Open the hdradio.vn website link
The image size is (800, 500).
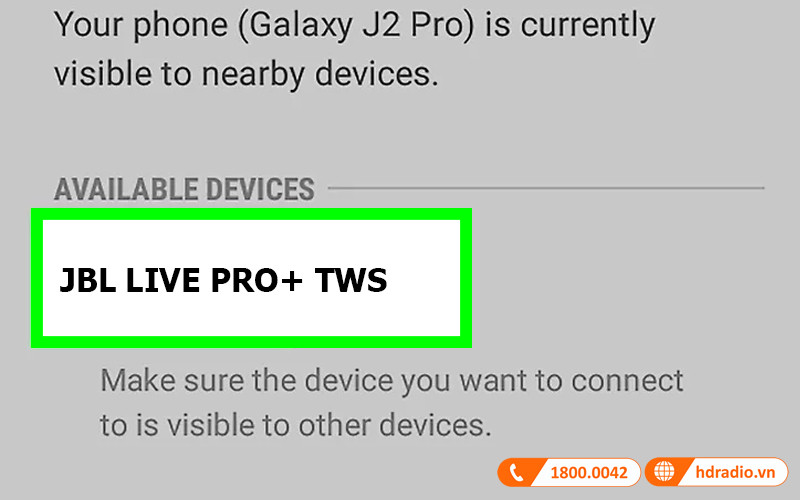click(x=735, y=472)
